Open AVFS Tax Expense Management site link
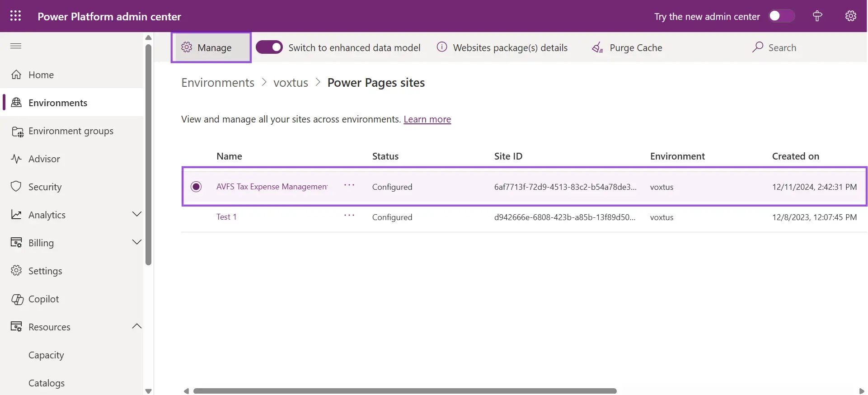This screenshot has height=395, width=868. (x=272, y=187)
